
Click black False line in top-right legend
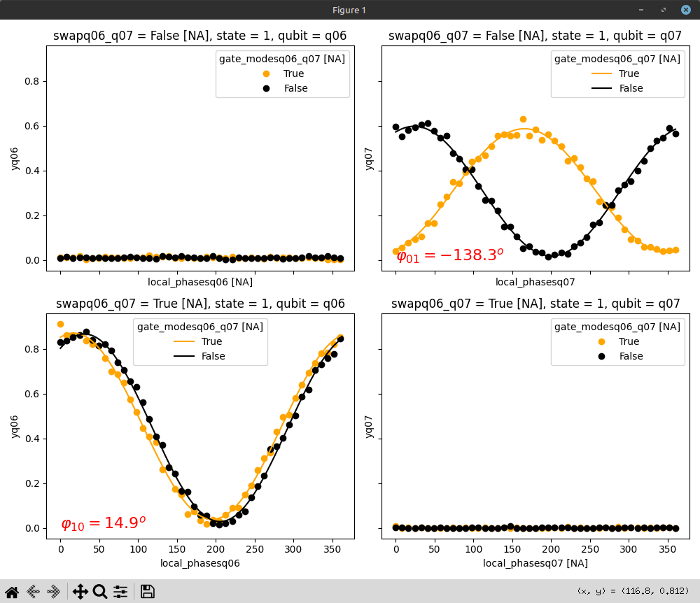coord(601,88)
